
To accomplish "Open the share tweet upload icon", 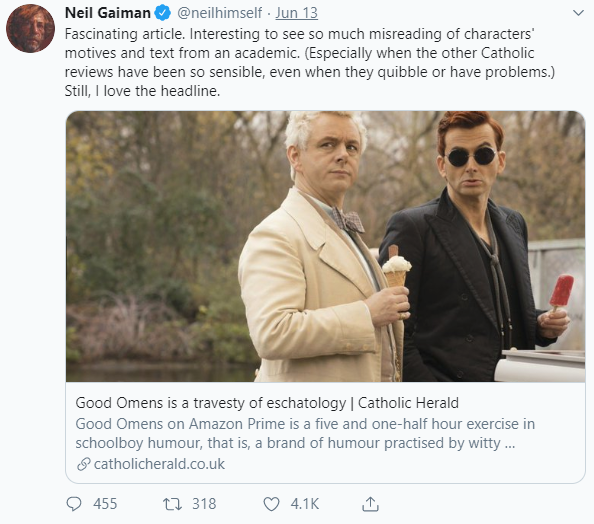I will click(x=370, y=504).
